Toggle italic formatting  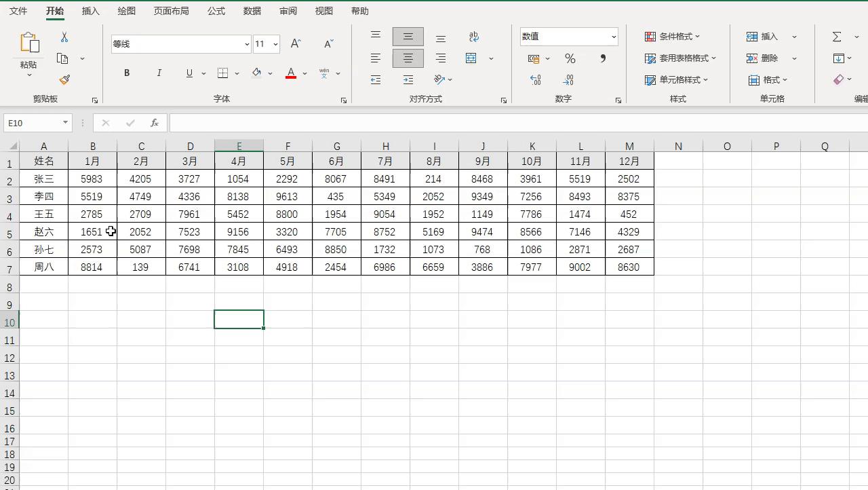159,73
